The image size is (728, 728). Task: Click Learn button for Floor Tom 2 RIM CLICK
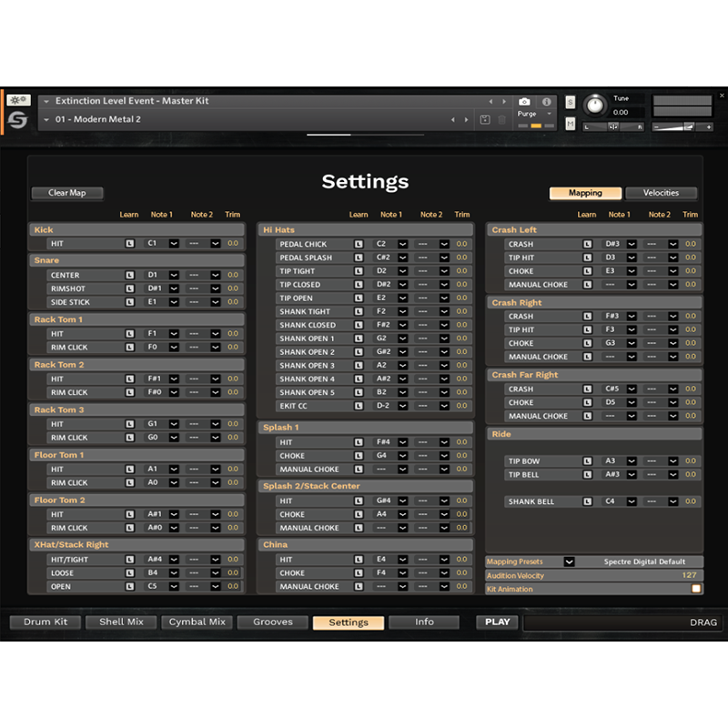[x=130, y=528]
